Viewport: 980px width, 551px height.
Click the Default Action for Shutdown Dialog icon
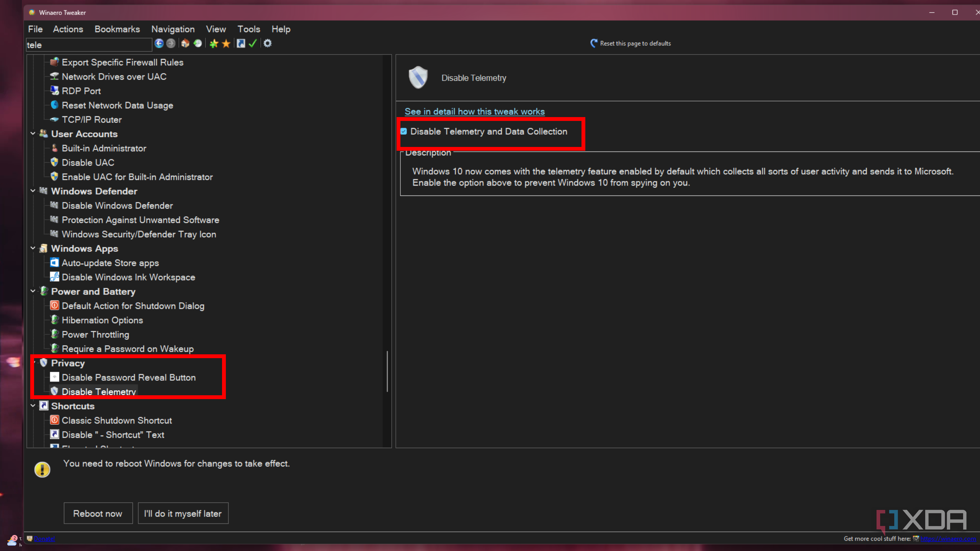pos(54,305)
